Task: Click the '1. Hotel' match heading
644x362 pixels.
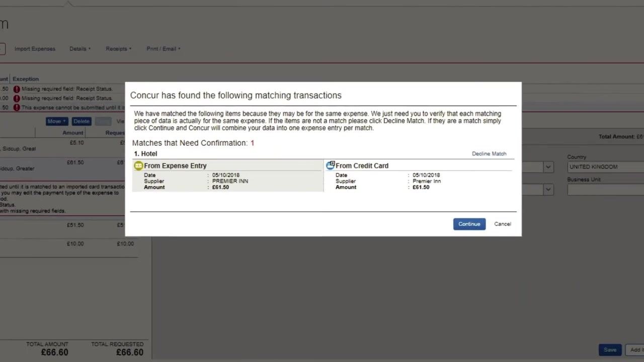Action: [x=145, y=154]
